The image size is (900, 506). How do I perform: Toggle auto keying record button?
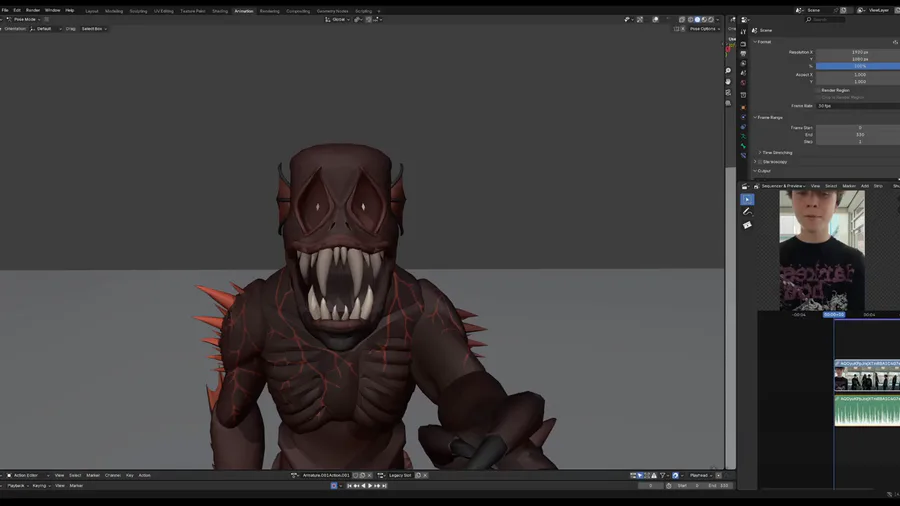coord(334,485)
